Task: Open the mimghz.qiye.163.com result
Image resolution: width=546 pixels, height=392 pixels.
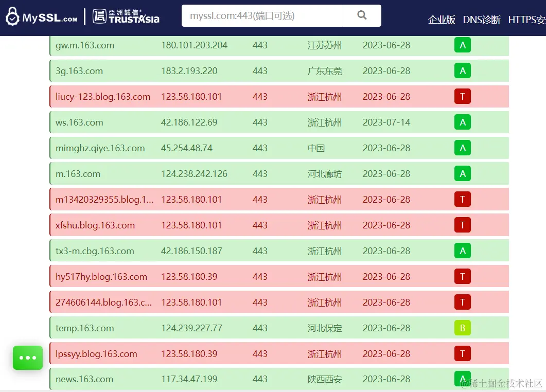Action: [x=100, y=148]
